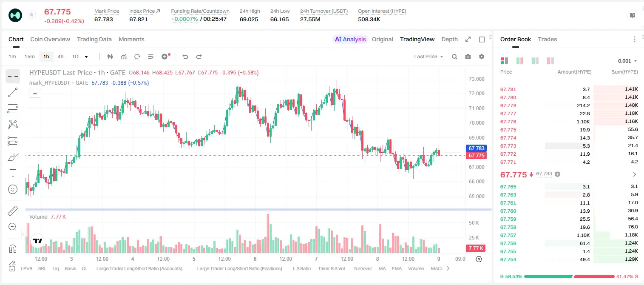Switch to the Trades tab
Image resolution: width=644 pixels, height=285 pixels.
[x=547, y=39]
